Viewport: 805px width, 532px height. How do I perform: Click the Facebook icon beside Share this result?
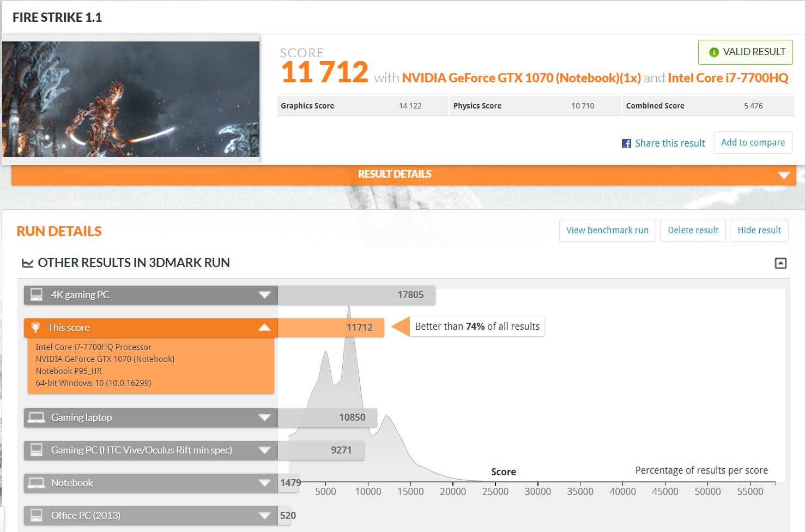[627, 143]
